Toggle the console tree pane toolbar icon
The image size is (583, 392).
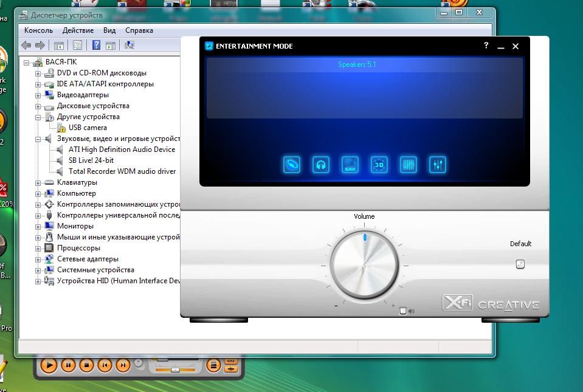click(59, 46)
